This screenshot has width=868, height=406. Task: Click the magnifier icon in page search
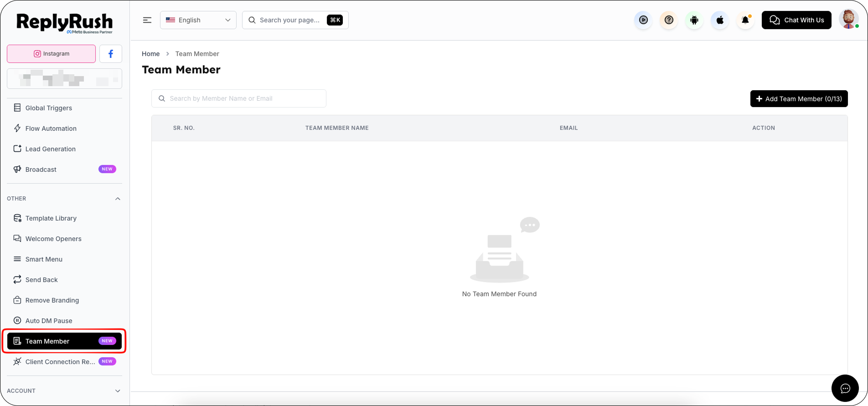pos(252,20)
